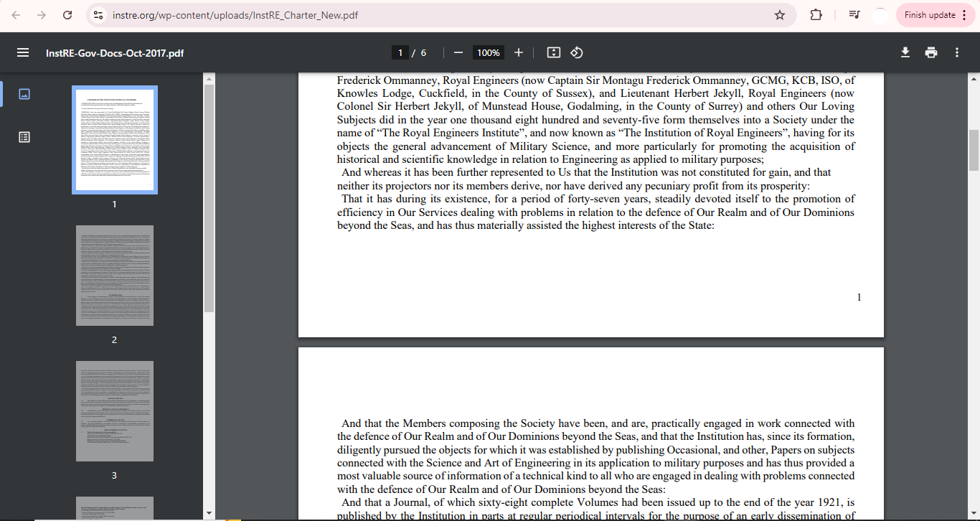Click the words 'And that a Journal'
This screenshot has width=980, height=521.
(385, 502)
